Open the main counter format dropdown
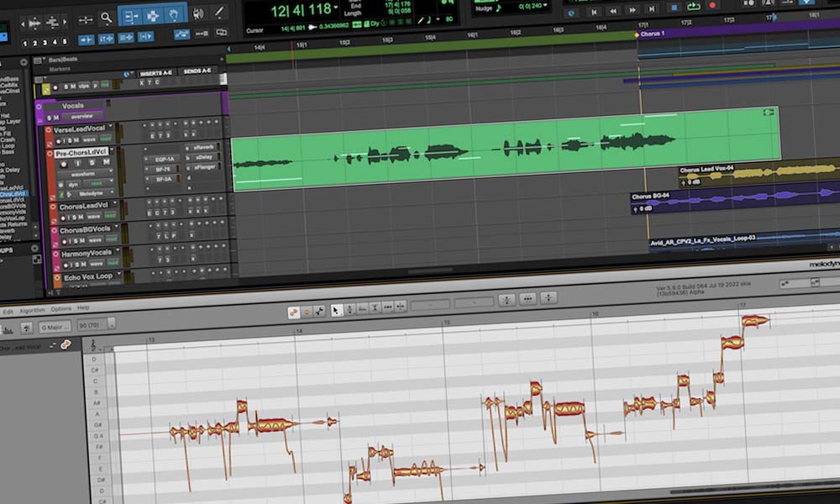Screen dimensions: 840x504 coord(336,8)
